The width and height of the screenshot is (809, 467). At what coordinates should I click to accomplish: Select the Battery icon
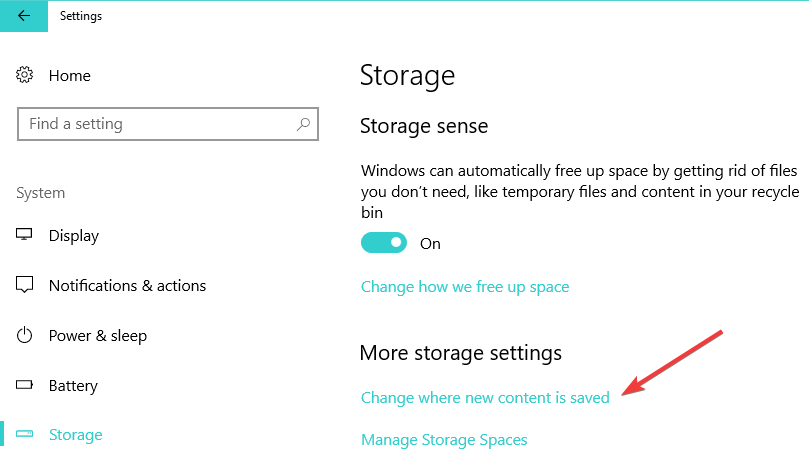24,385
